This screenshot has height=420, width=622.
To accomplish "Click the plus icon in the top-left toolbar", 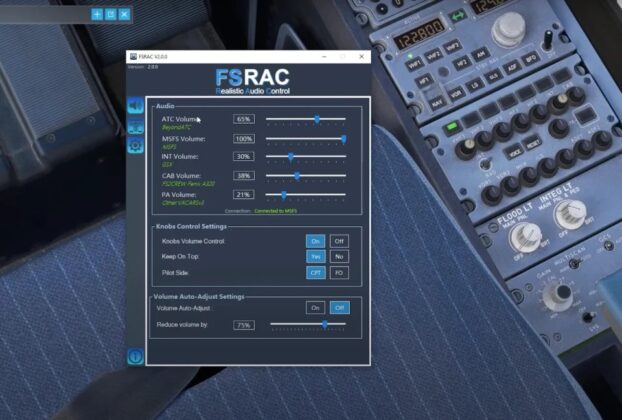I will 97,15.
